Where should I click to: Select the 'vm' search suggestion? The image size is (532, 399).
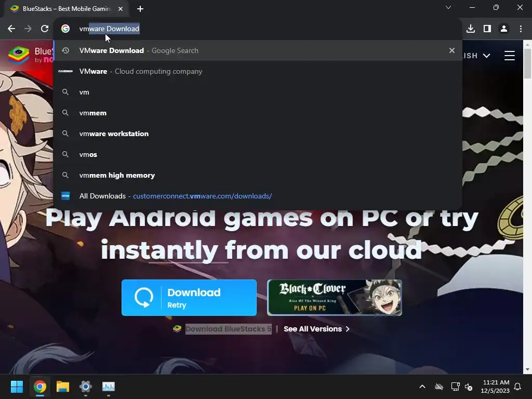pos(258,92)
